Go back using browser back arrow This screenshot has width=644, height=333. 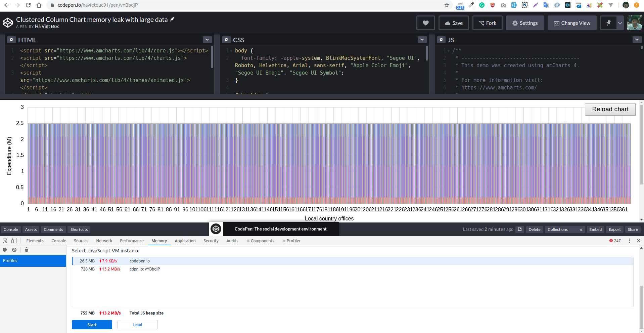[x=7, y=5]
